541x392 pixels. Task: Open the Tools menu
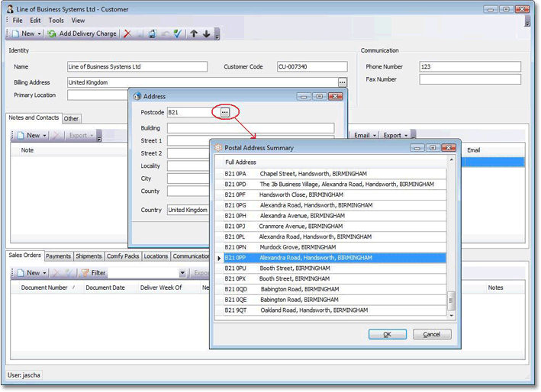pos(56,21)
